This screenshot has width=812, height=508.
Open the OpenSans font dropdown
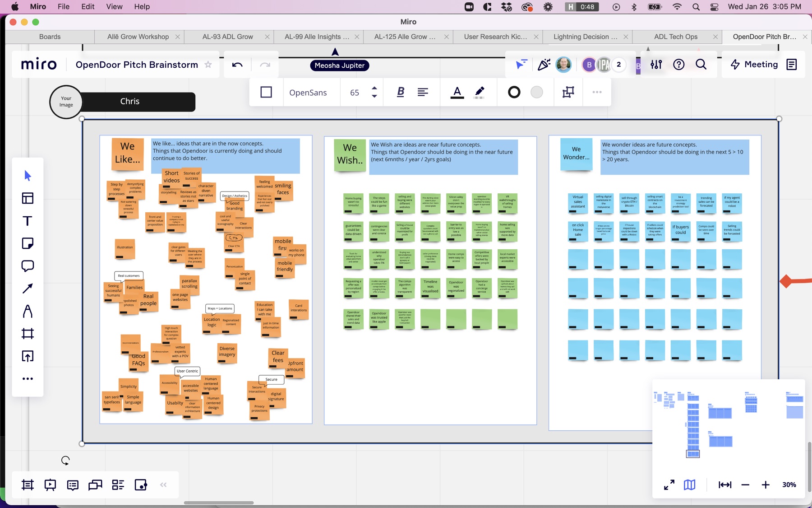(x=308, y=93)
